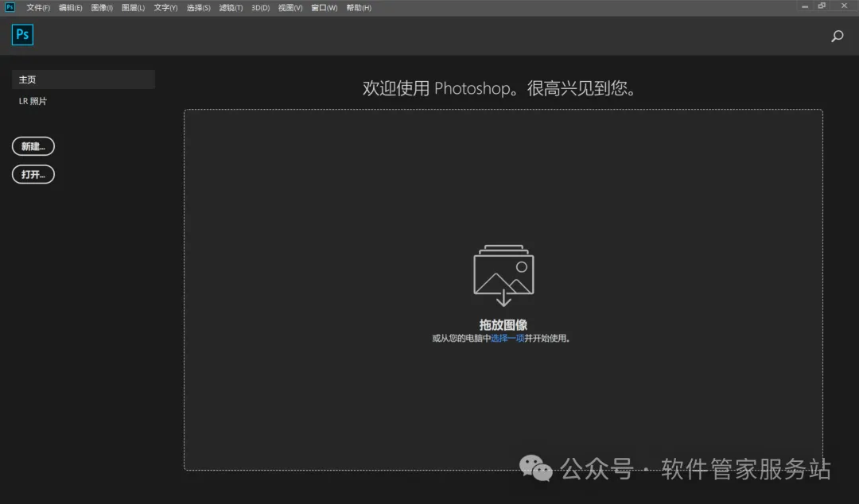The height and width of the screenshot is (504, 859).
Task: Click the Photoshop Ps home logo icon
Action: pyautogui.click(x=22, y=34)
